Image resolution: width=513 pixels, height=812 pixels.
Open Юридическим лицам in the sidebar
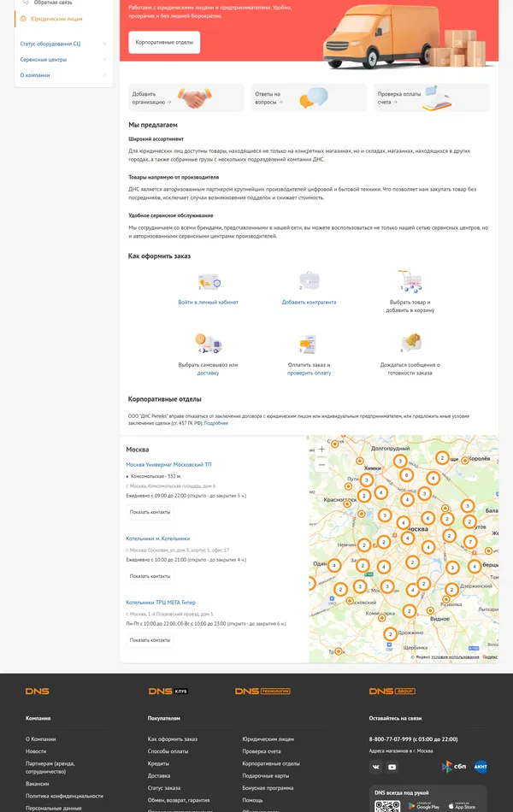56,19
